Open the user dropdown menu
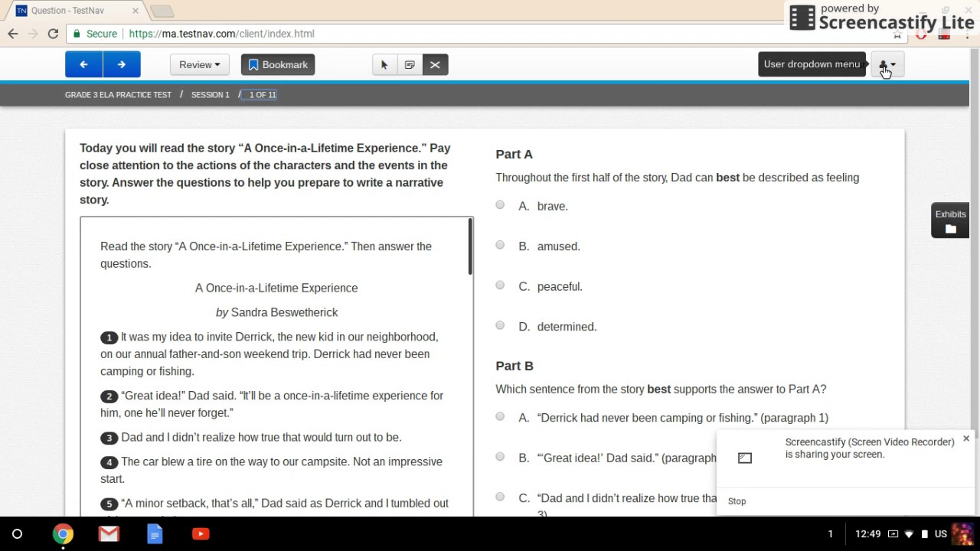This screenshot has width=980, height=551. pos(887,65)
